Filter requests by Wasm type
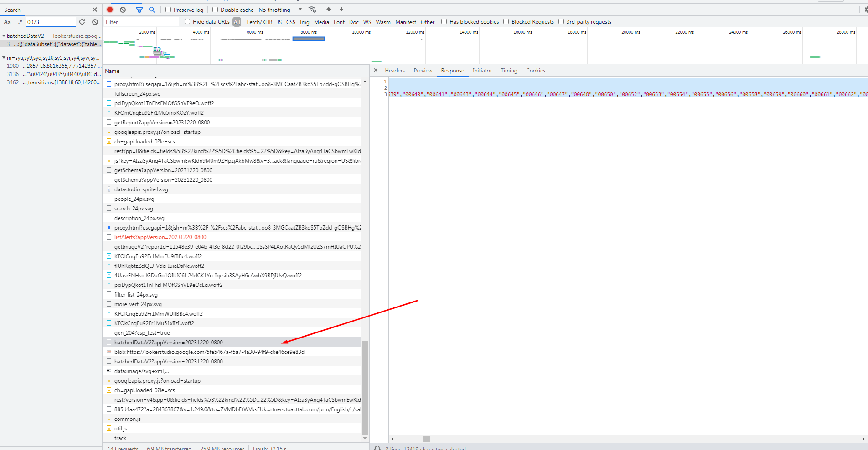The width and height of the screenshot is (868, 450). click(383, 22)
